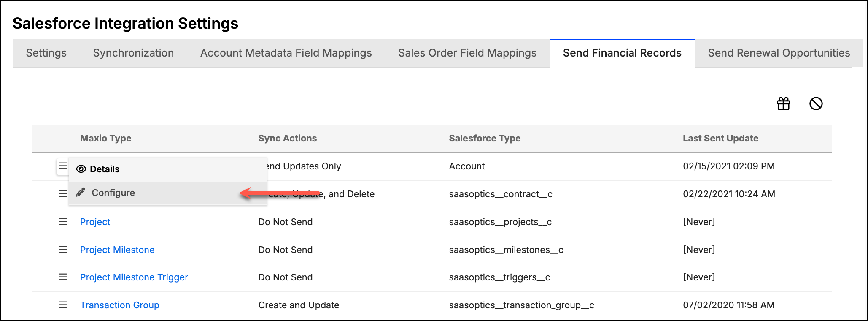Viewport: 868px width, 321px height.
Task: Click [Never] in the Project Milestone Trigger row
Action: tap(699, 277)
